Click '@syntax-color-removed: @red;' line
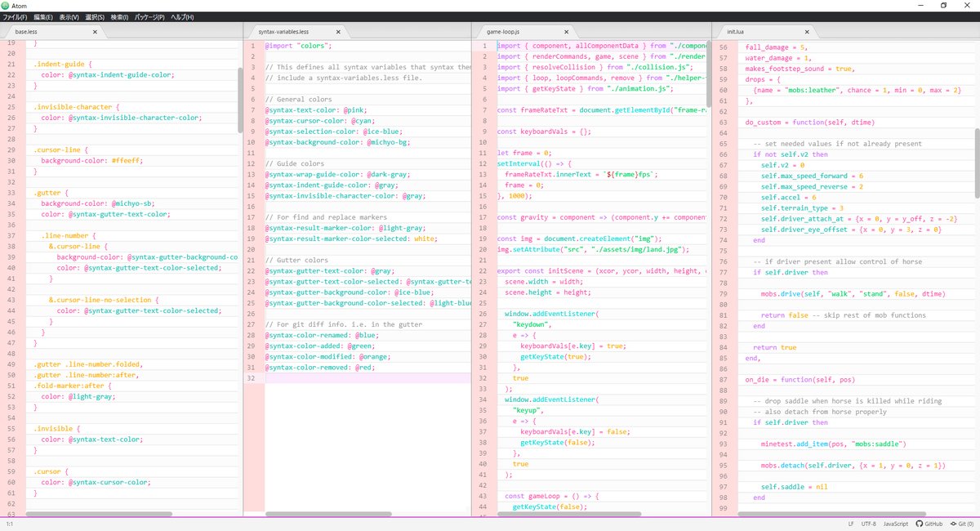 (321, 368)
